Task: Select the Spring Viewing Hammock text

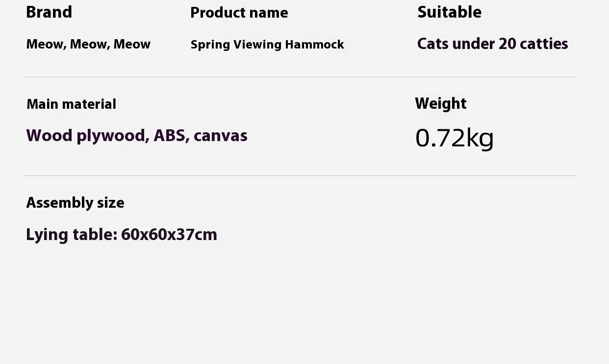Action: pos(267,45)
